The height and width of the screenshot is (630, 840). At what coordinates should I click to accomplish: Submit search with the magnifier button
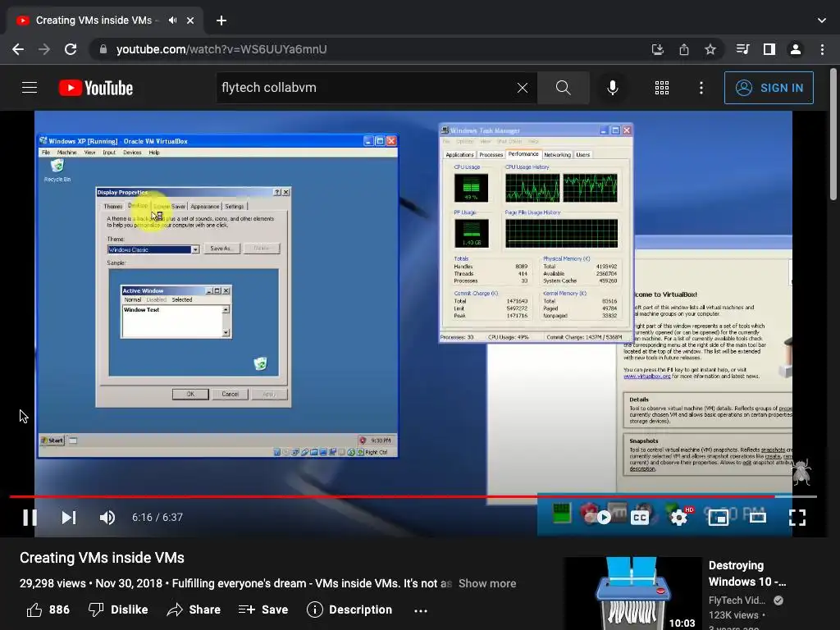[x=563, y=88]
